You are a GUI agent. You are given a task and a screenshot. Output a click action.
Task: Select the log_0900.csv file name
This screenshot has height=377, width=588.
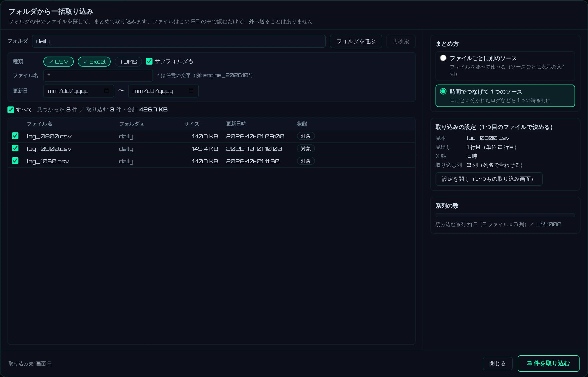click(x=49, y=149)
